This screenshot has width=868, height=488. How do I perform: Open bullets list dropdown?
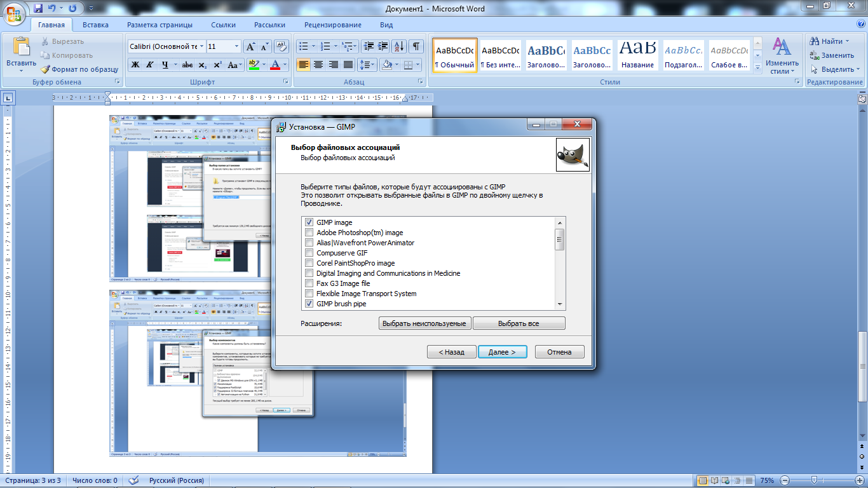click(313, 46)
